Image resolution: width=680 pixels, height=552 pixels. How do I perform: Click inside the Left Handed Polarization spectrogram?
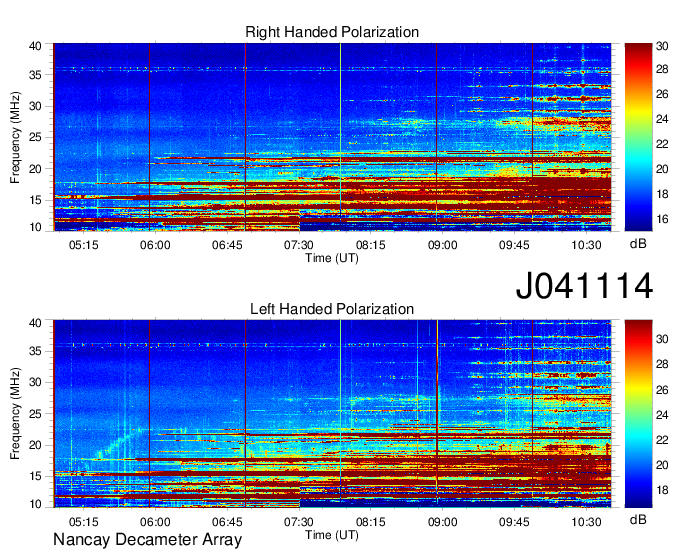[x=332, y=413]
